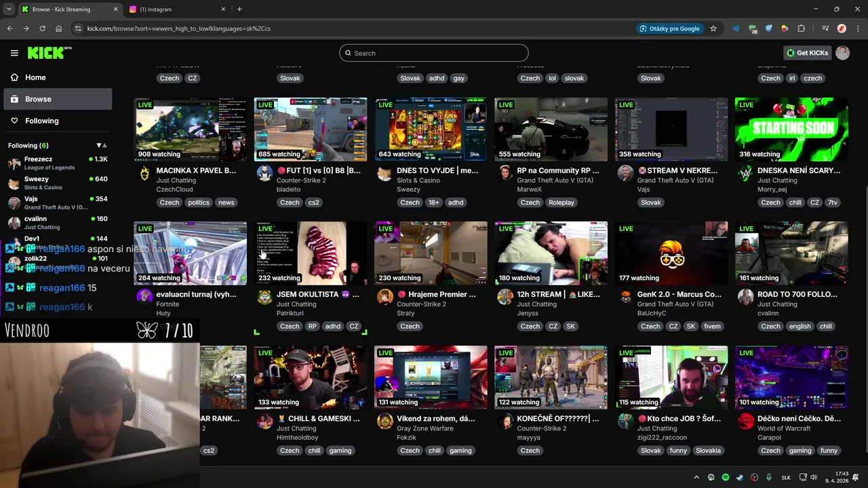Open Morry_eej channel avatar
The width and height of the screenshot is (868, 488).
(745, 173)
